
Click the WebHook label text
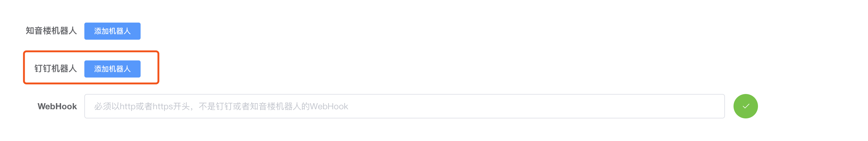pyautogui.click(x=57, y=107)
